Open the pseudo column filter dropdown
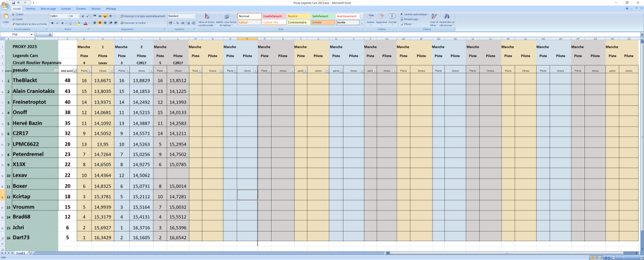 pos(56,71)
